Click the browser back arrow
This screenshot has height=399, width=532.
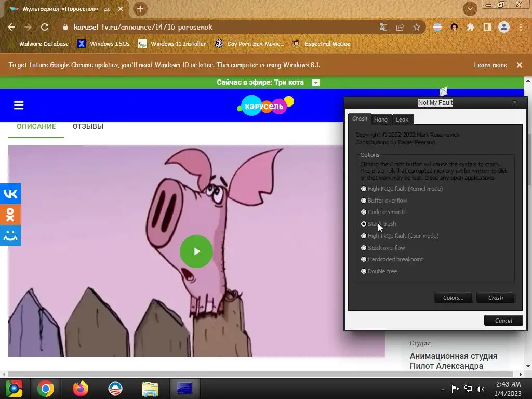point(11,27)
